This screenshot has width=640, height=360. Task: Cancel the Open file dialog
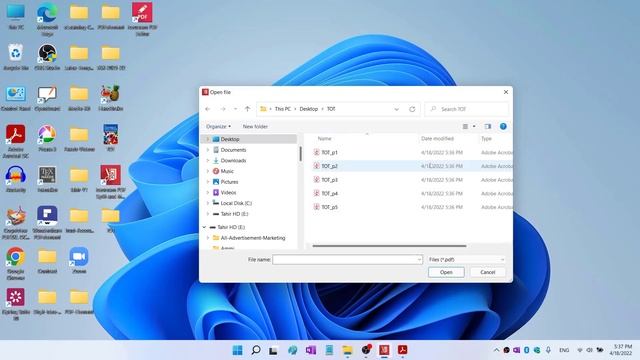487,272
